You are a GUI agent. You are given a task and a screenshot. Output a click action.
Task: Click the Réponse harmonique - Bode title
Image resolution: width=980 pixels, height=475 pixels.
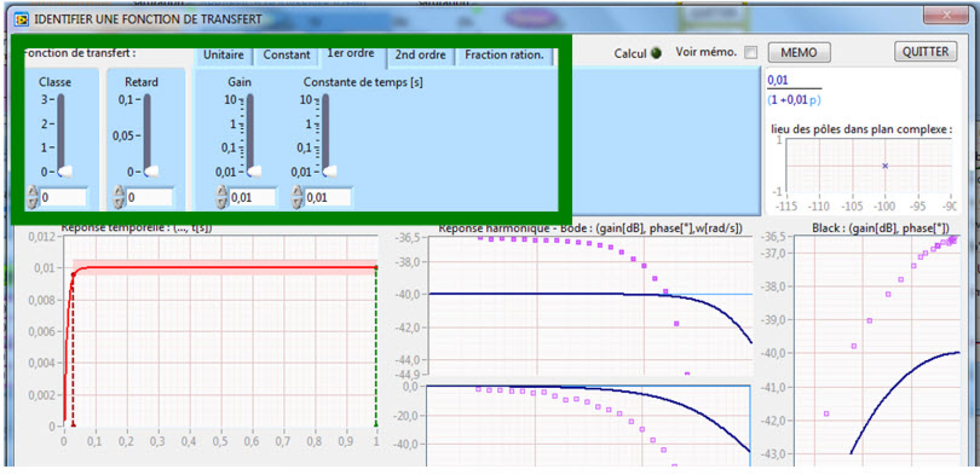(x=590, y=228)
